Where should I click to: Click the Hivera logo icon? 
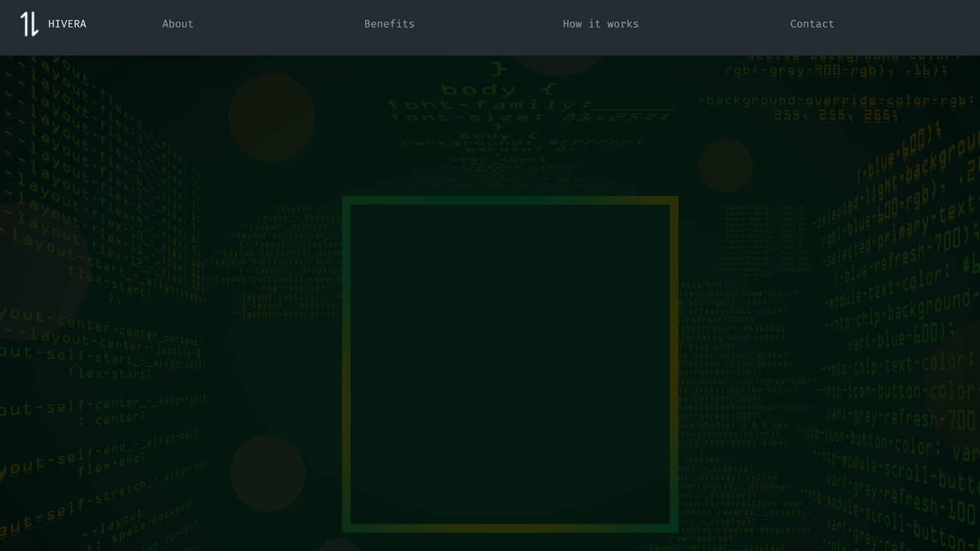tap(29, 24)
